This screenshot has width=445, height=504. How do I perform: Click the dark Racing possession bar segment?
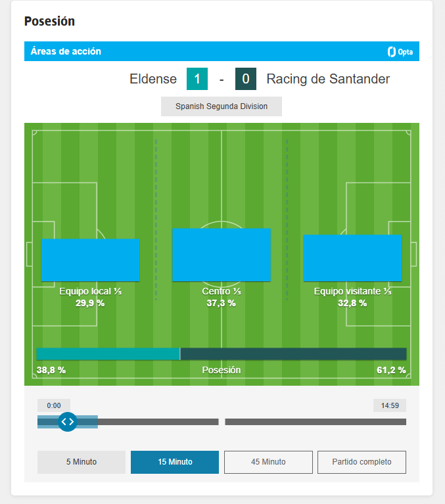[294, 354]
